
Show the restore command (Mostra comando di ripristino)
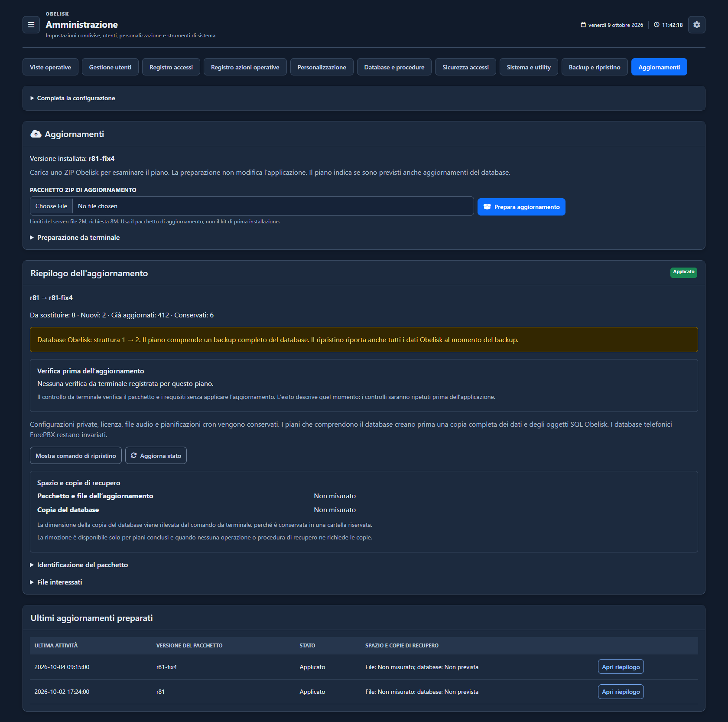pyautogui.click(x=76, y=455)
